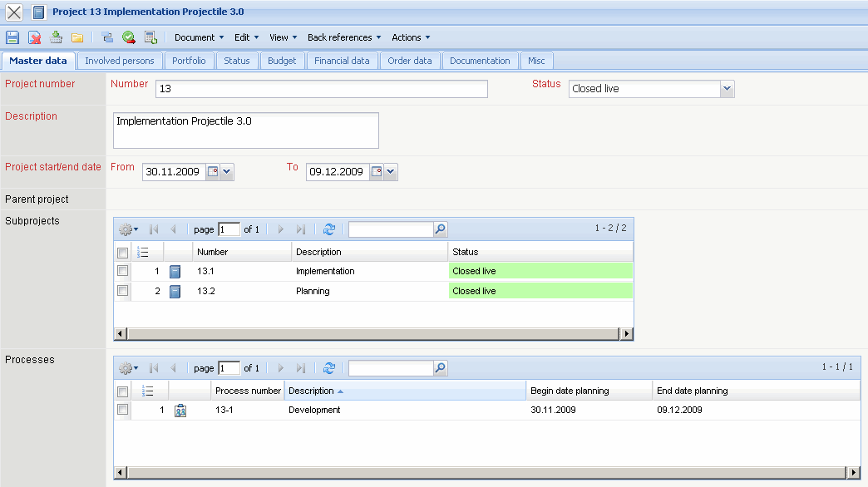Click the document icon beside subproject 13.1
868x487 pixels.
(x=175, y=270)
